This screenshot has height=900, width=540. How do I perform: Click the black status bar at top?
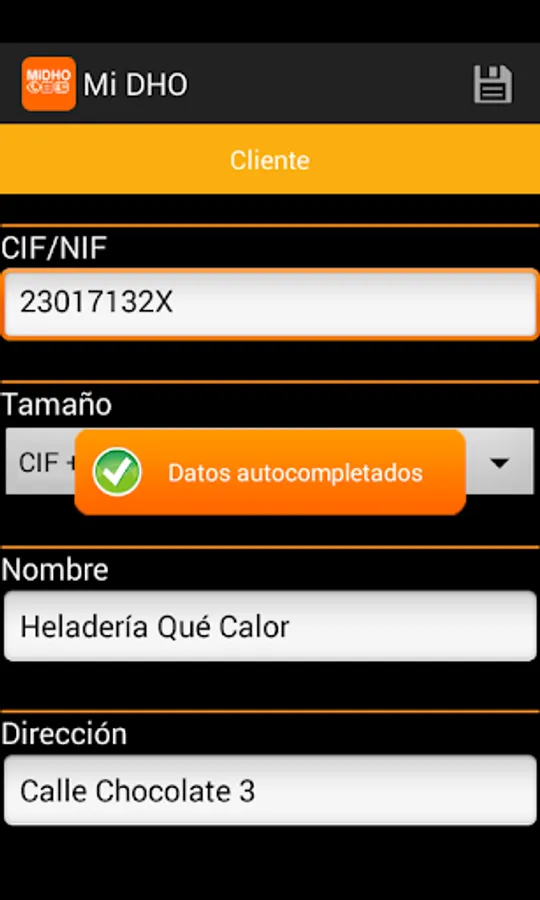[270, 21]
